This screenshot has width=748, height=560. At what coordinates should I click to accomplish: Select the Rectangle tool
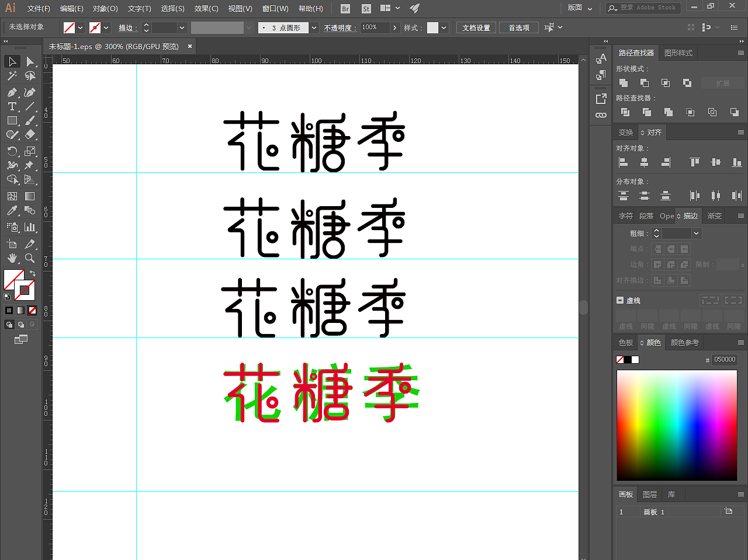12,120
